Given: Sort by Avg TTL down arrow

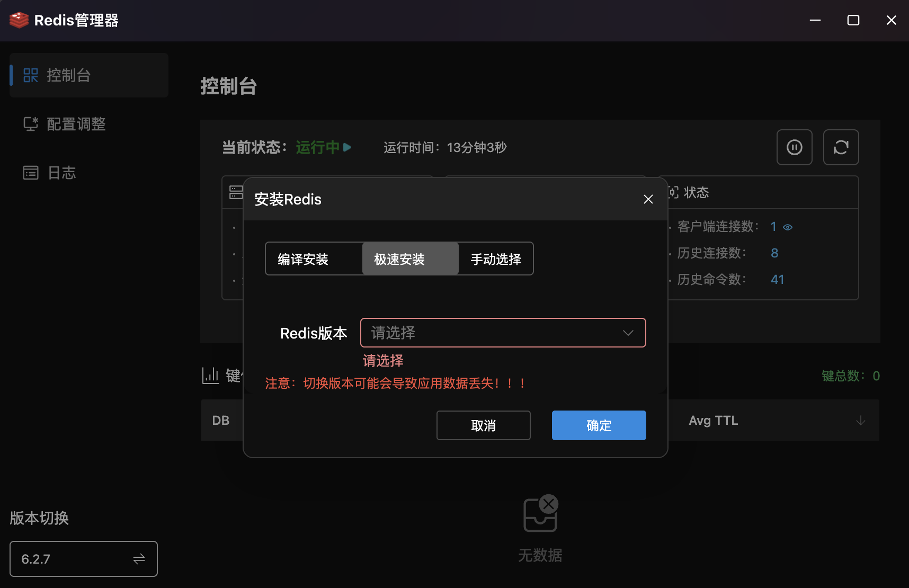Looking at the screenshot, I should tap(861, 421).
